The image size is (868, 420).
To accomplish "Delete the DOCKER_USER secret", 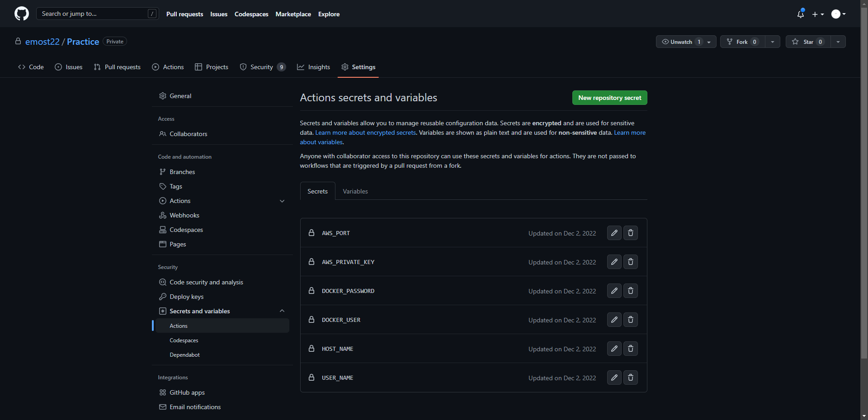I will [630, 320].
